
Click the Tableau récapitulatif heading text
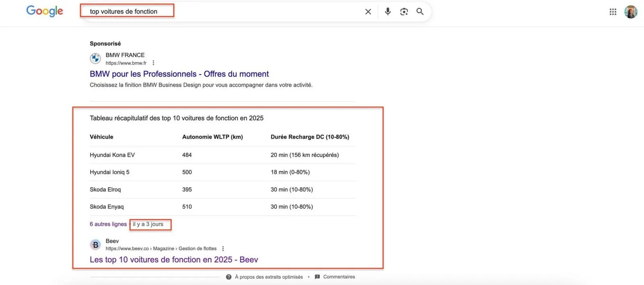(177, 118)
